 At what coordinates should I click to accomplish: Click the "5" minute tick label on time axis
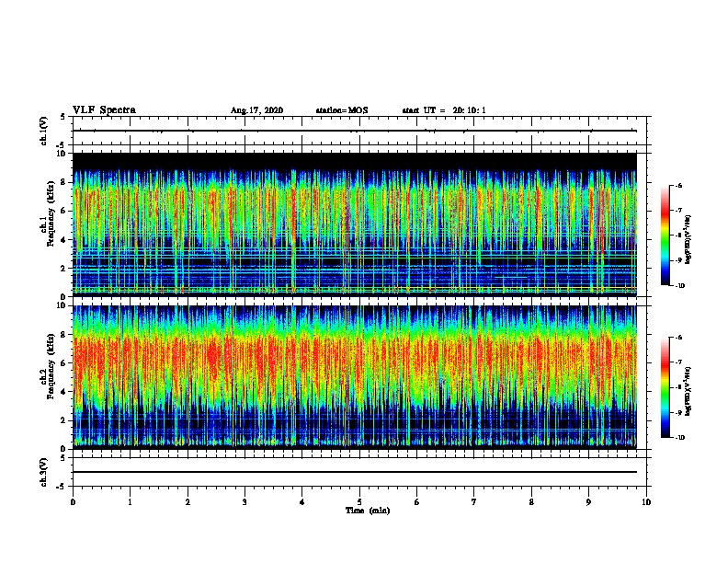359,502
